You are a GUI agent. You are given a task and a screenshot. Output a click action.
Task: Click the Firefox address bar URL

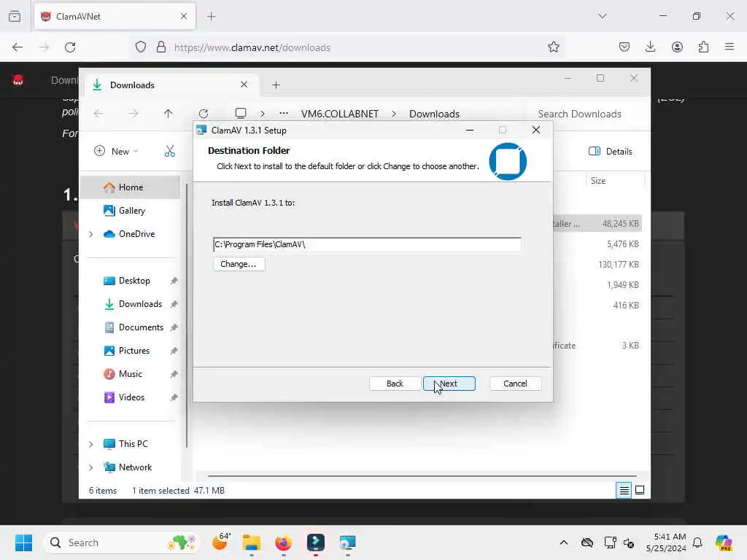252,47
